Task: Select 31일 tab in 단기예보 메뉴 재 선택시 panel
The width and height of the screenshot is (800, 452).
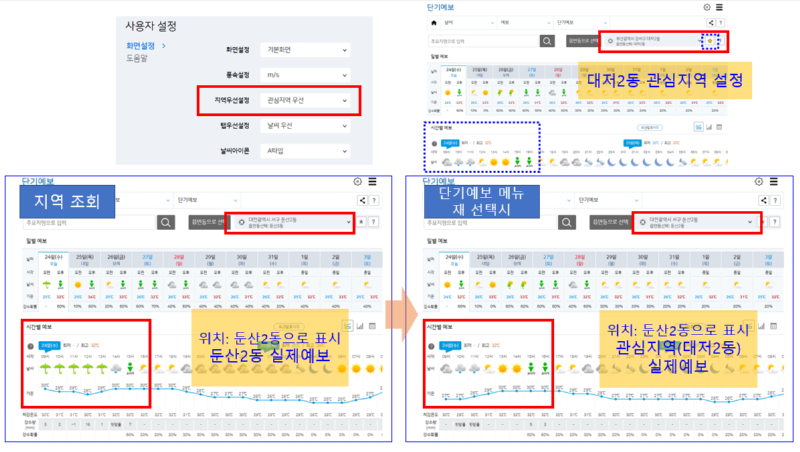Action: pyautogui.click(x=674, y=260)
